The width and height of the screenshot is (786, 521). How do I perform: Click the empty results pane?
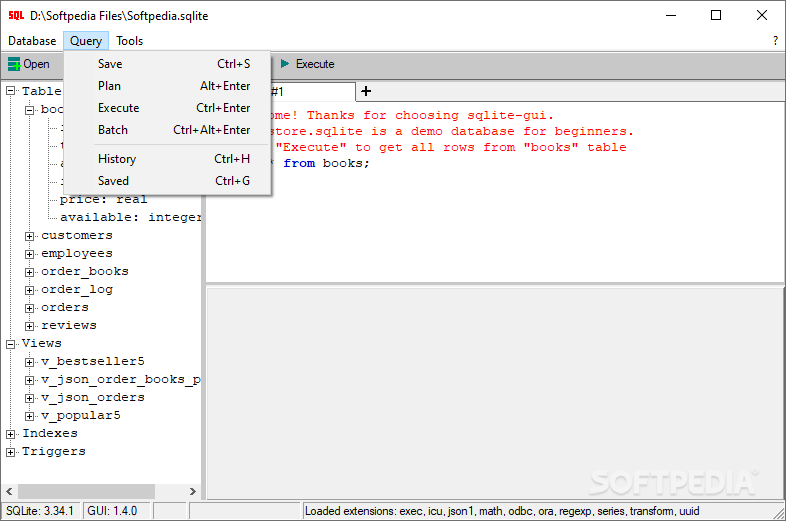(x=495, y=393)
